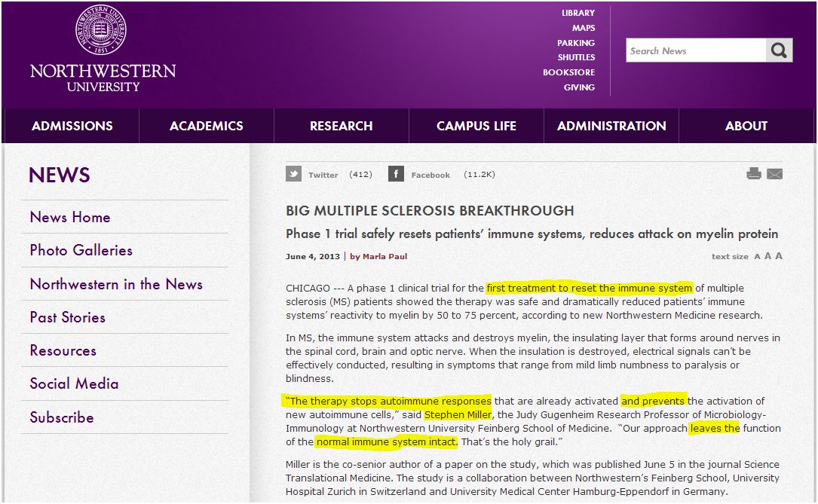This screenshot has height=504, width=818.
Task: Click highlighted 'The therapy stops autoimmune responses'
Action: [389, 402]
